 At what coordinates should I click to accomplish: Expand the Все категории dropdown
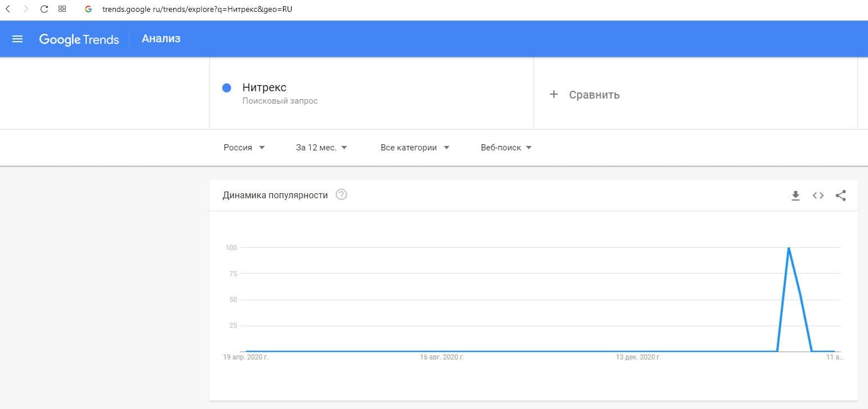[x=415, y=148]
